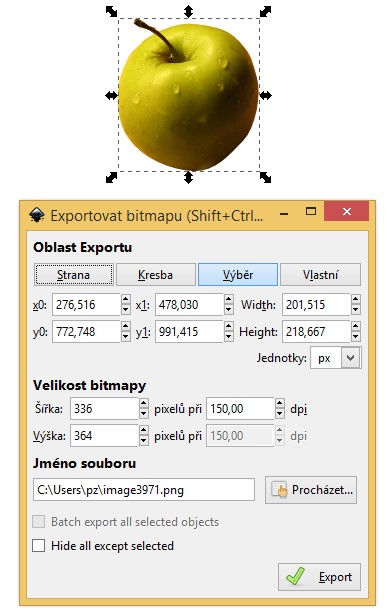The width and height of the screenshot is (387, 615).
Task: Click the top-right corner scale handle arrow
Action: click(265, 11)
